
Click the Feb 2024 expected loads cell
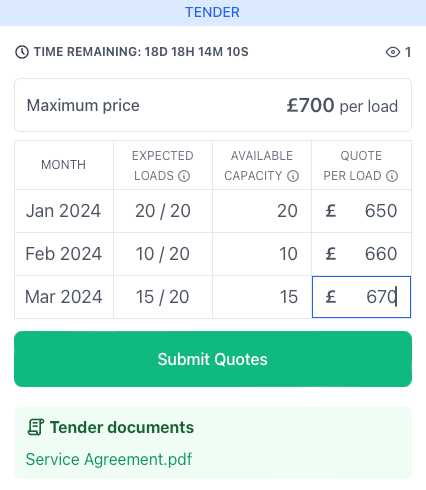pos(163,254)
